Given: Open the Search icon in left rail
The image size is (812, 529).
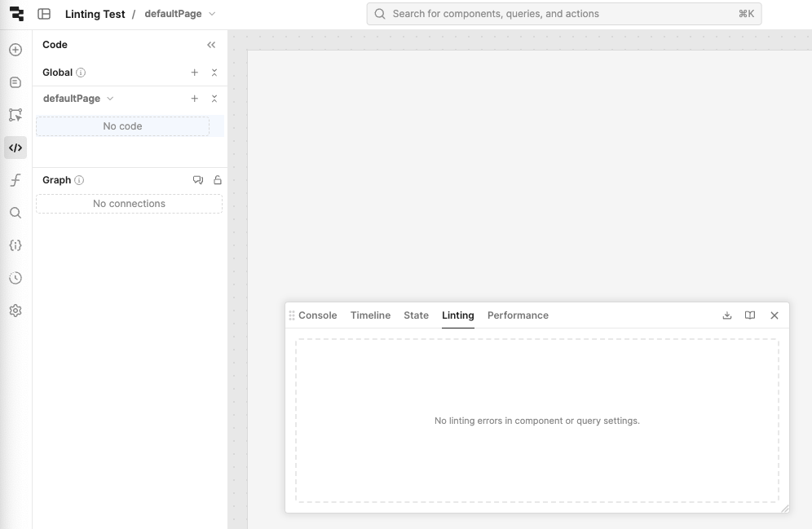Looking at the screenshot, I should (x=15, y=213).
